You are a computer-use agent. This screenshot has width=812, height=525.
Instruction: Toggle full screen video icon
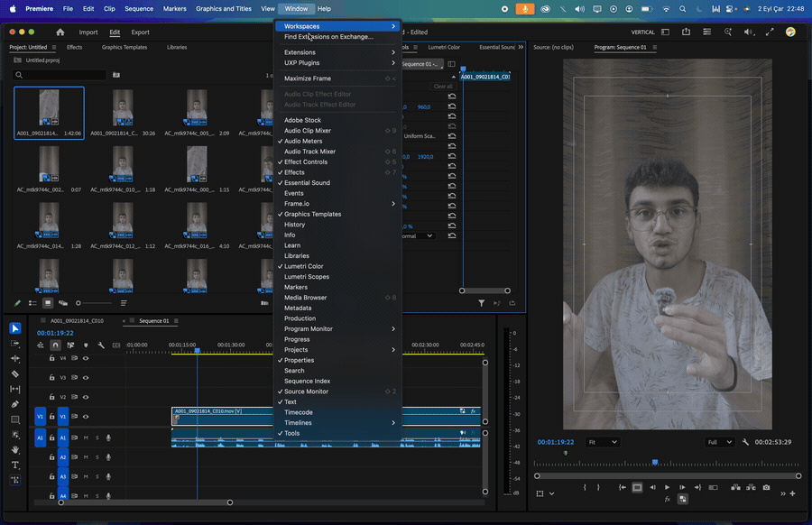[x=770, y=32]
